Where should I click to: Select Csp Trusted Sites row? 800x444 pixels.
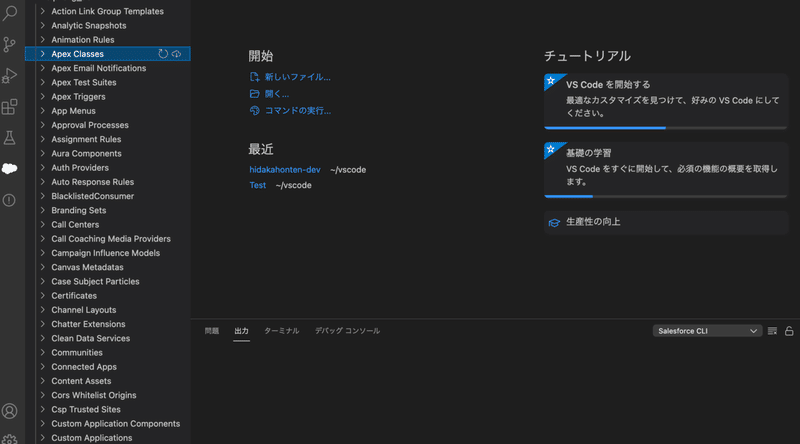[x=108, y=409]
